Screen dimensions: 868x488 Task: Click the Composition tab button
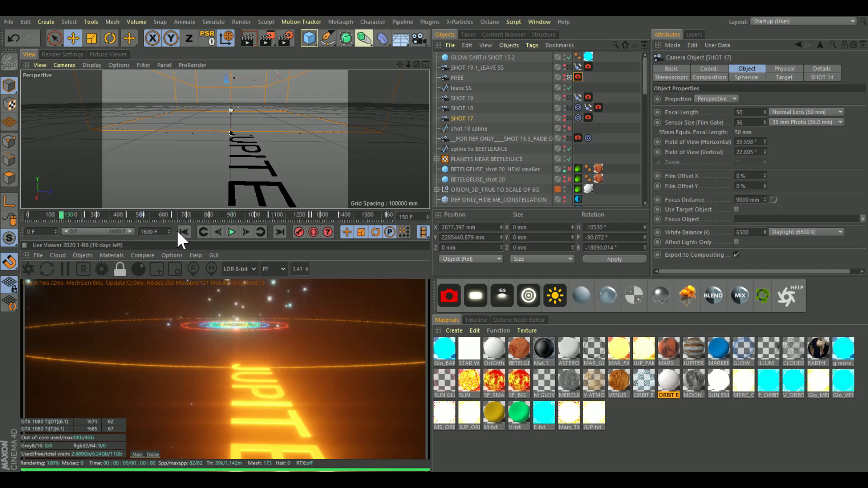click(x=709, y=77)
